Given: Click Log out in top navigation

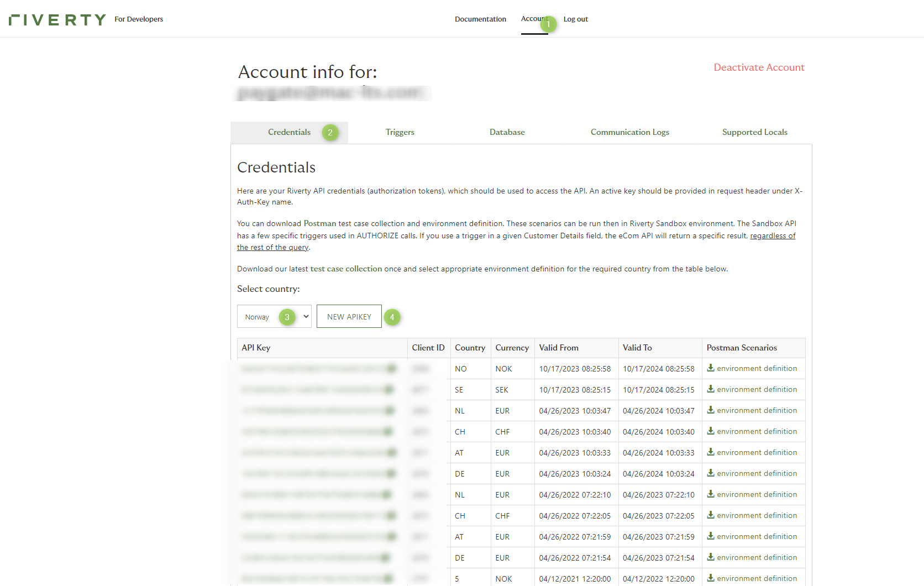Looking at the screenshot, I should click(x=575, y=19).
